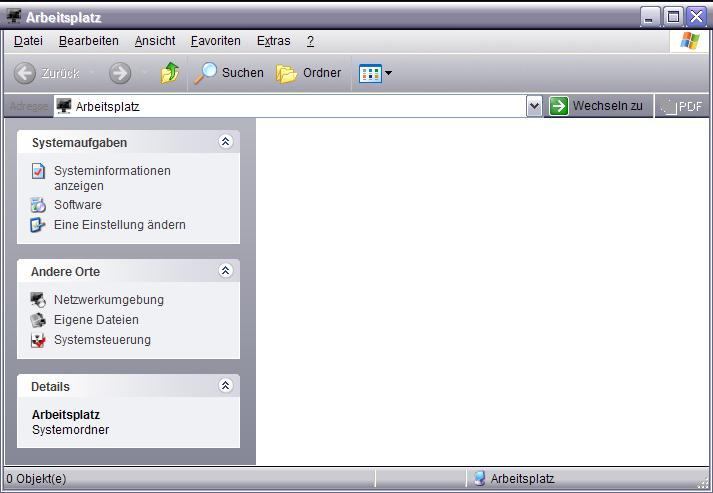Image resolution: width=713 pixels, height=493 pixels.
Task: Click the Systemsteuerung icon
Action: click(38, 340)
